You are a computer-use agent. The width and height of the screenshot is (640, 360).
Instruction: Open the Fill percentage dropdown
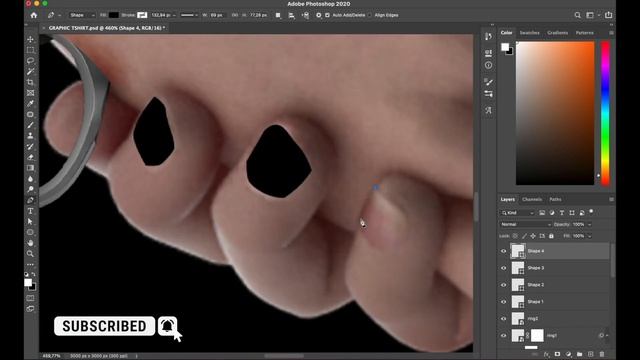589,236
